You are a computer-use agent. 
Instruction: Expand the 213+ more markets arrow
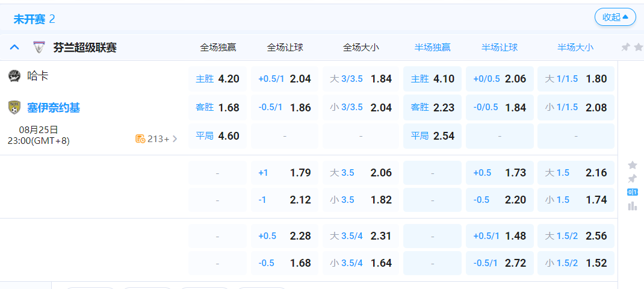(175, 139)
